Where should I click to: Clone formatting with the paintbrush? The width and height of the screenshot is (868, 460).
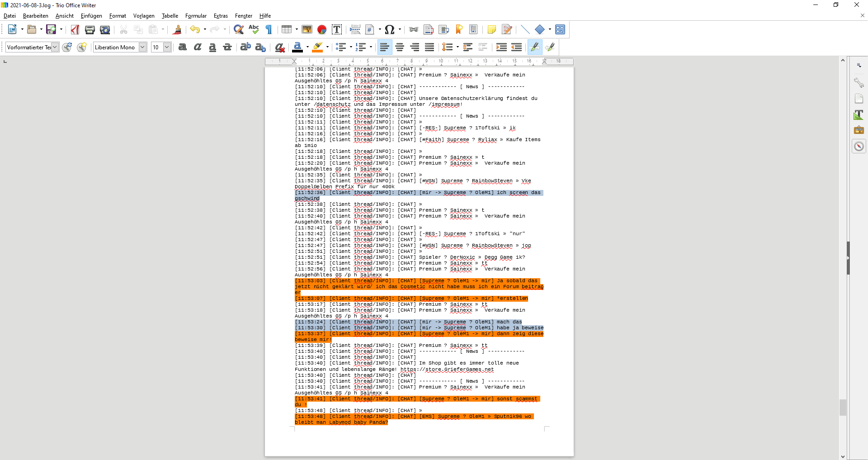point(177,29)
